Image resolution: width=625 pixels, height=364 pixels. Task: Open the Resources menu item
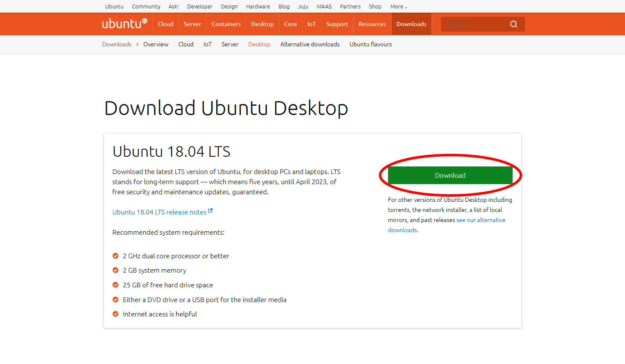(372, 24)
